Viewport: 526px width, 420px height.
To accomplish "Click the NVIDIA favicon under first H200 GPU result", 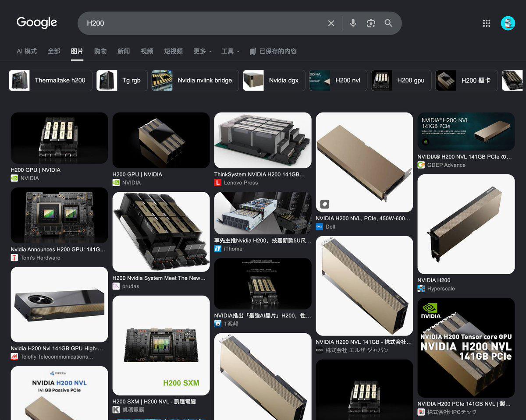I will pyautogui.click(x=14, y=178).
